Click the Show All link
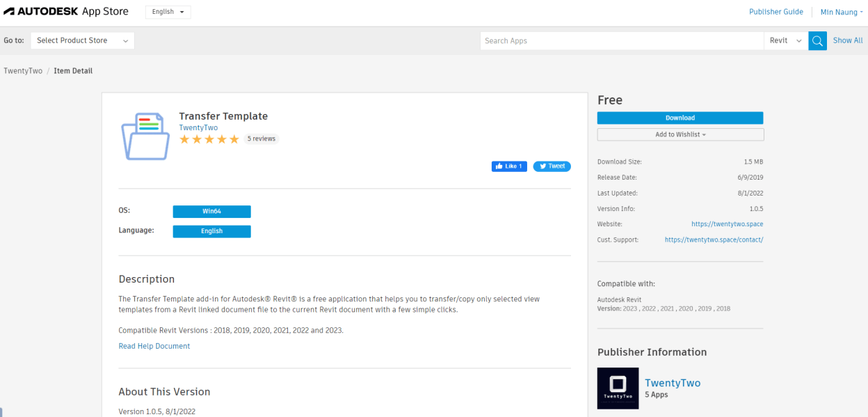This screenshot has width=868, height=417. (848, 40)
